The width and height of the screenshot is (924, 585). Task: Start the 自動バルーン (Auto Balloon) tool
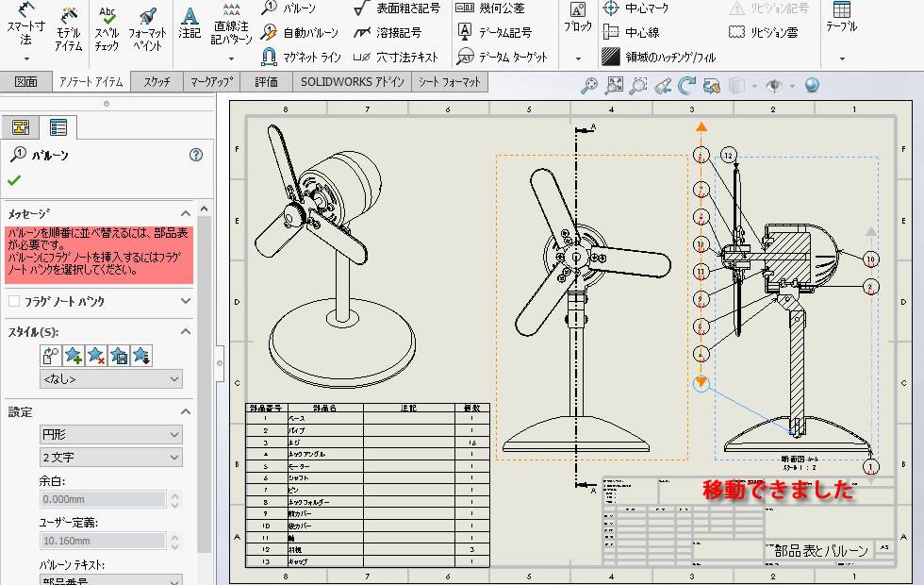point(301,32)
